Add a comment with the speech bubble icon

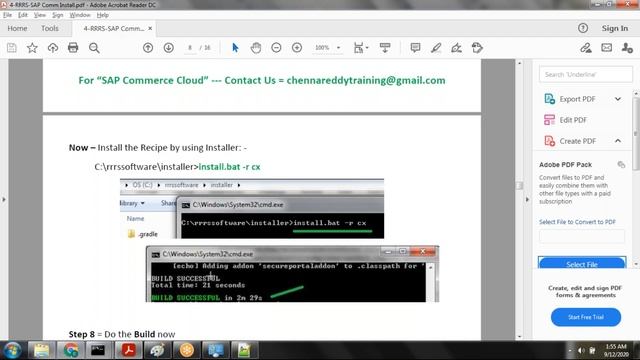pyautogui.click(x=415, y=48)
